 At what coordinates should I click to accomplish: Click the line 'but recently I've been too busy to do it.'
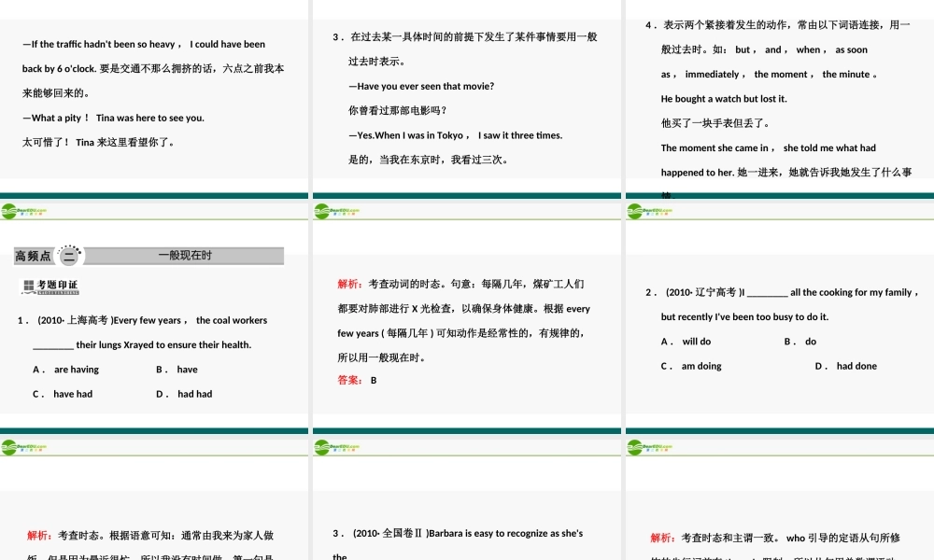pyautogui.click(x=744, y=316)
